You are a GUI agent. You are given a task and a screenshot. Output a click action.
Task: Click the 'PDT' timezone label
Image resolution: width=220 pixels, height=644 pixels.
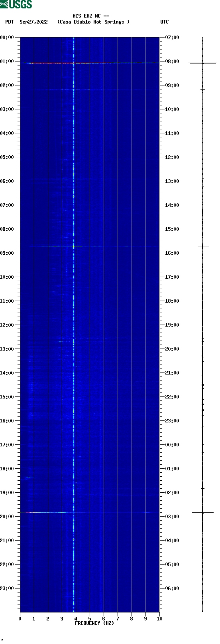tap(10, 22)
